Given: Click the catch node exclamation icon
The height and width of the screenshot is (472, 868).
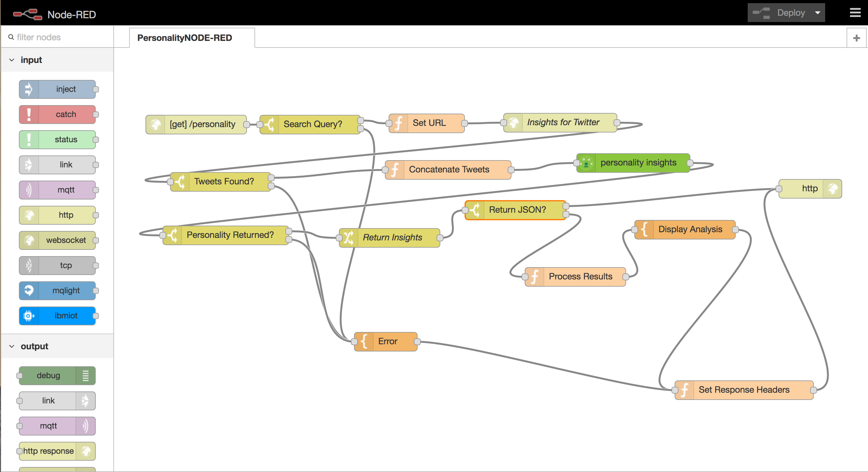Looking at the screenshot, I should (29, 115).
